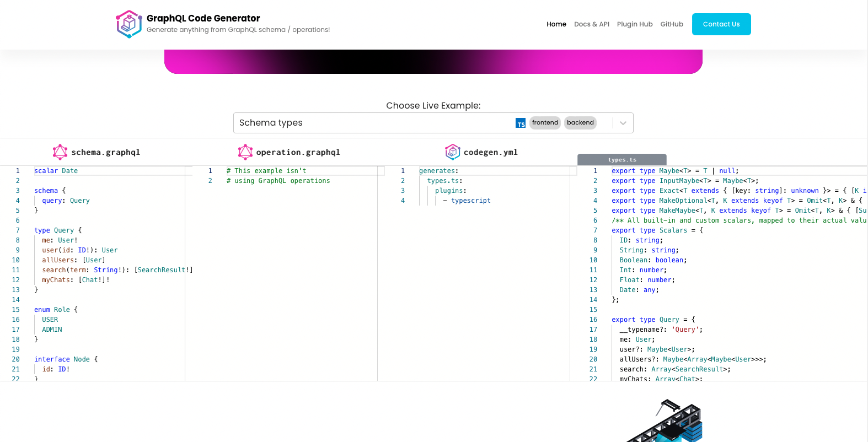Image resolution: width=868 pixels, height=442 pixels.
Task: Click 'search: Array<SearchResult>;' line
Action: pyautogui.click(x=675, y=369)
